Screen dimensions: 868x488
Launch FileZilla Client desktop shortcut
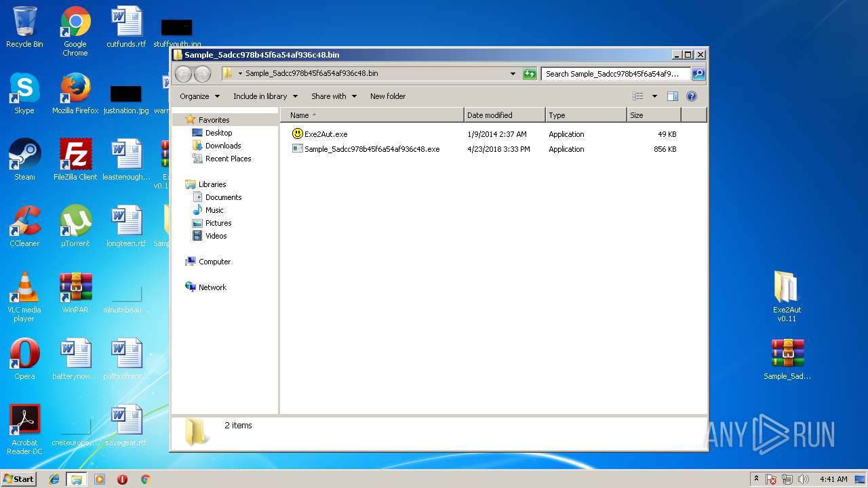pyautogui.click(x=75, y=160)
